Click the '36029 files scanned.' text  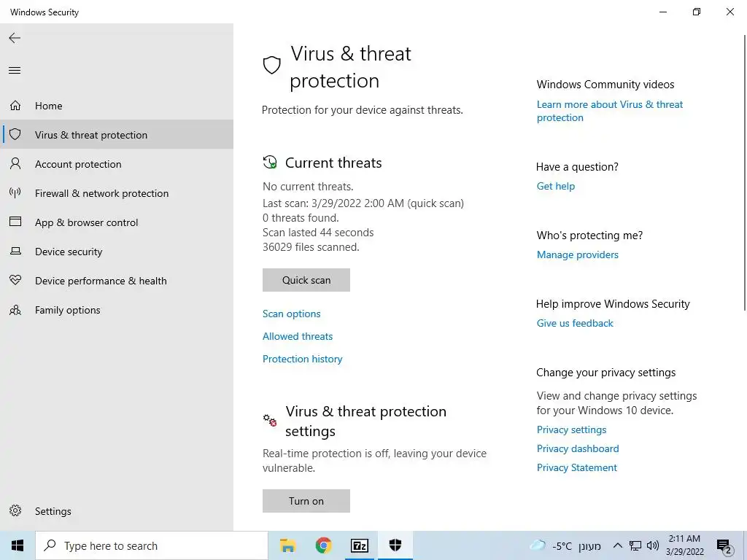pos(311,247)
